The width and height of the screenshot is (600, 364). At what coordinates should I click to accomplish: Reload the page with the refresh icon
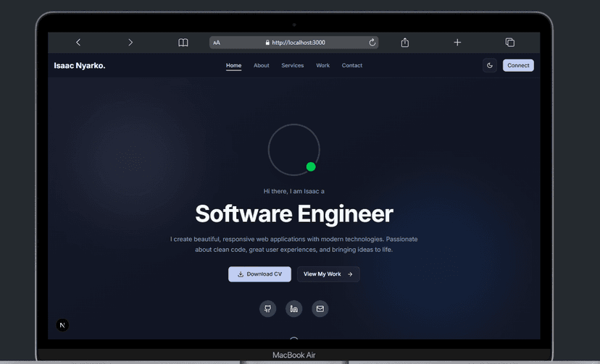click(x=372, y=43)
